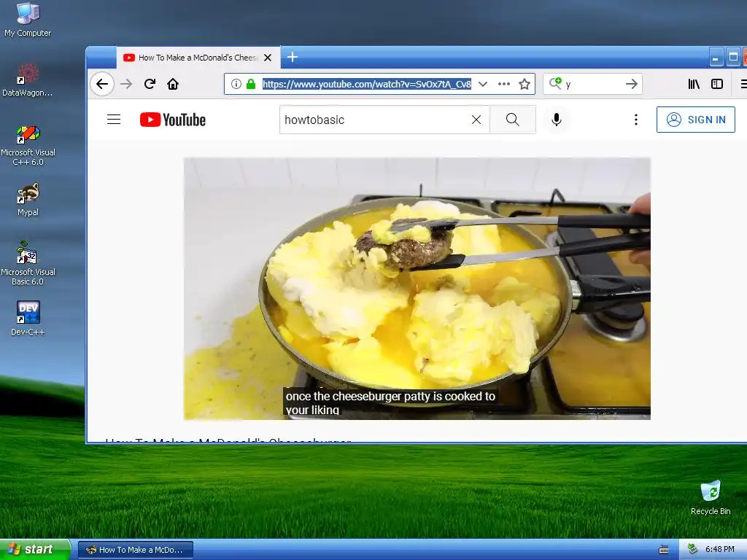Select the Mypal desktop shortcut
Screen dimensions: 747x560
pyautogui.click(x=28, y=200)
